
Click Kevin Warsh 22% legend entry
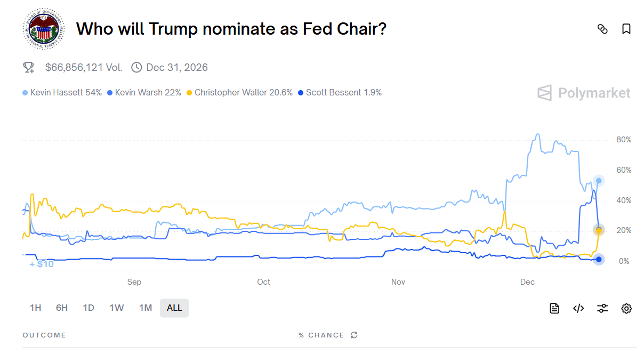[x=144, y=92]
